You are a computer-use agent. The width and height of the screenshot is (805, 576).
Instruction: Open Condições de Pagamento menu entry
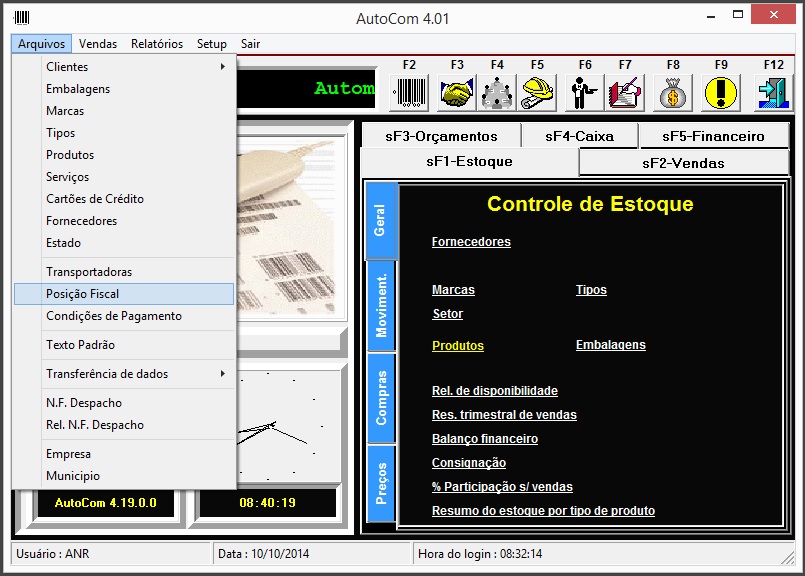124,316
